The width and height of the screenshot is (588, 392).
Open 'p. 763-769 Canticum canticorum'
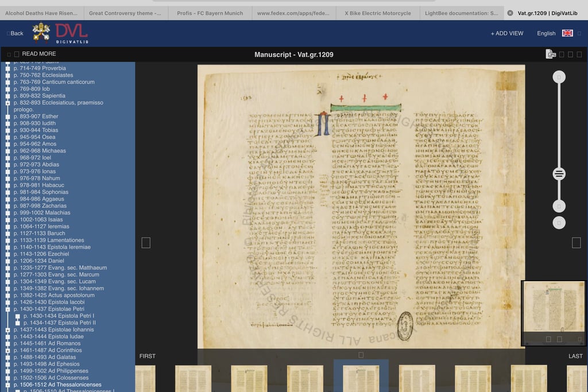point(54,82)
